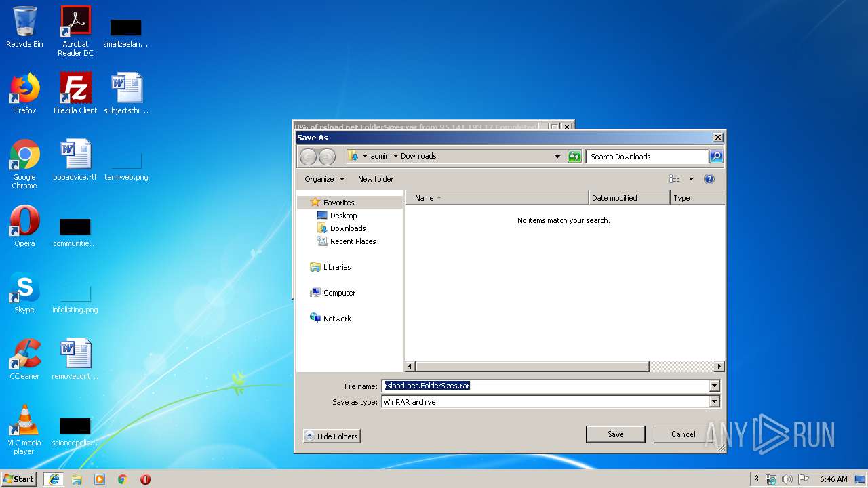Viewport: 868px width, 488px height.
Task: Open media player taskbar icon
Action: [100, 479]
